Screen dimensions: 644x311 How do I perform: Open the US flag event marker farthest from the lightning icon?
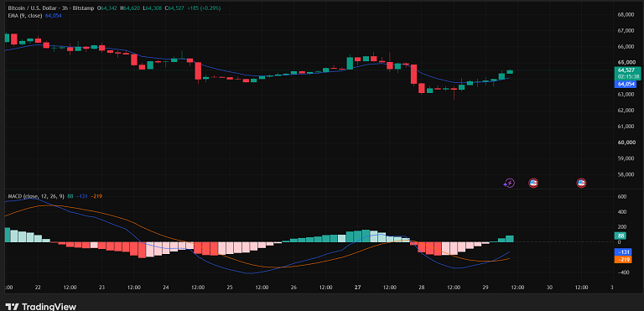(581, 184)
